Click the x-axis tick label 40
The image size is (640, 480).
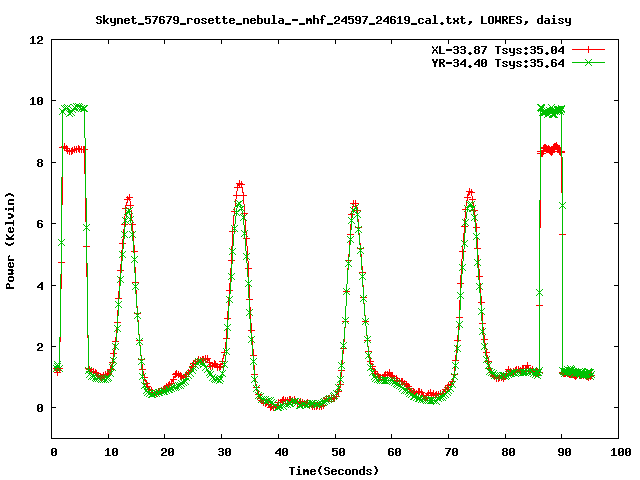[x=281, y=452]
